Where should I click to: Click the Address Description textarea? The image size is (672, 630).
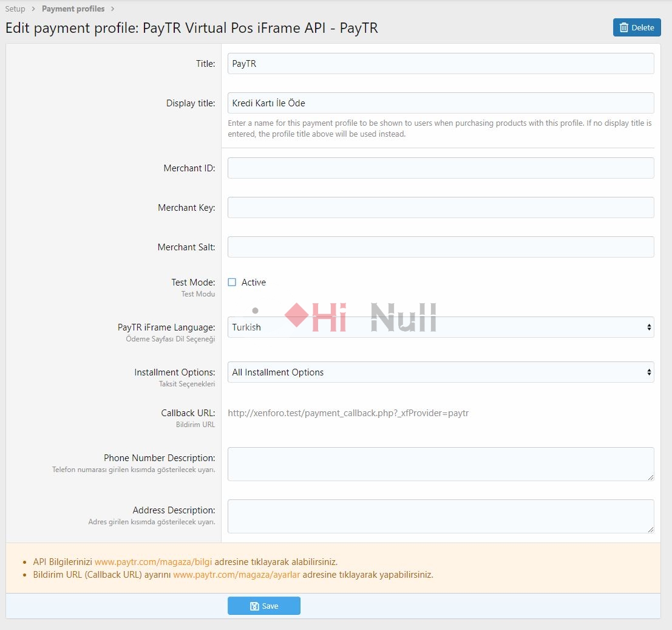[441, 516]
